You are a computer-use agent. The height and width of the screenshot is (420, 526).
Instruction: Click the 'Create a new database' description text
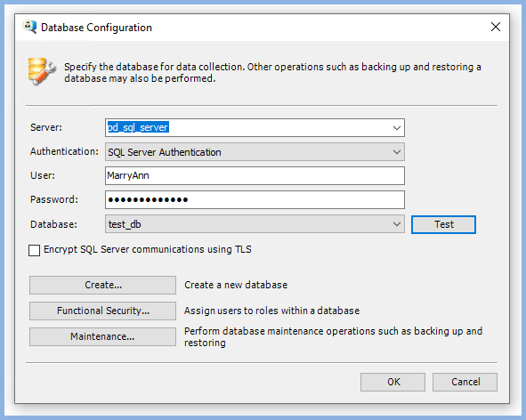236,285
